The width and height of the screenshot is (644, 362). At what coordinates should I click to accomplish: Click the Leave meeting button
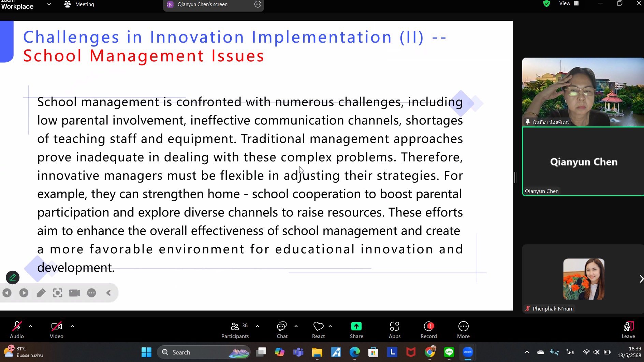(x=628, y=330)
